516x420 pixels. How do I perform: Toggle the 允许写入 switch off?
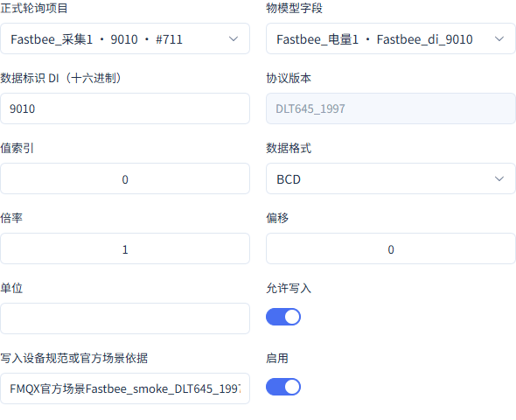283,317
